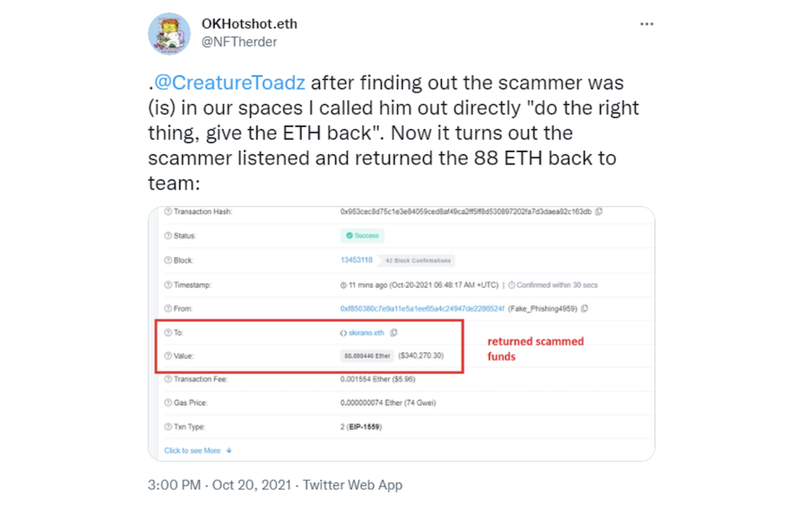Screen dimensions: 812x511
Task: Click the @NFTherder handle
Action: tap(240, 42)
